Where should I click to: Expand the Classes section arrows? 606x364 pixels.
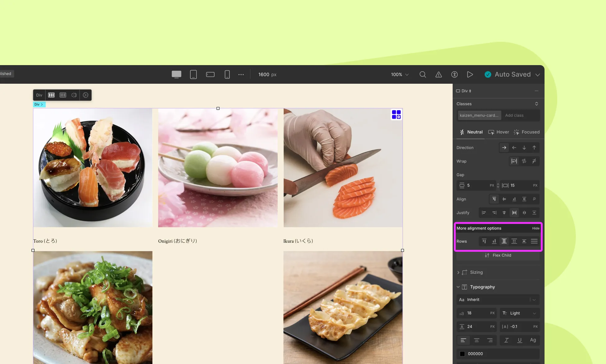click(536, 104)
